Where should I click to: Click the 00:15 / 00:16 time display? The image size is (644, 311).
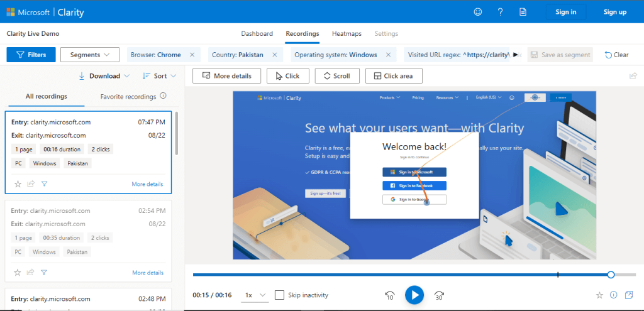coord(212,295)
